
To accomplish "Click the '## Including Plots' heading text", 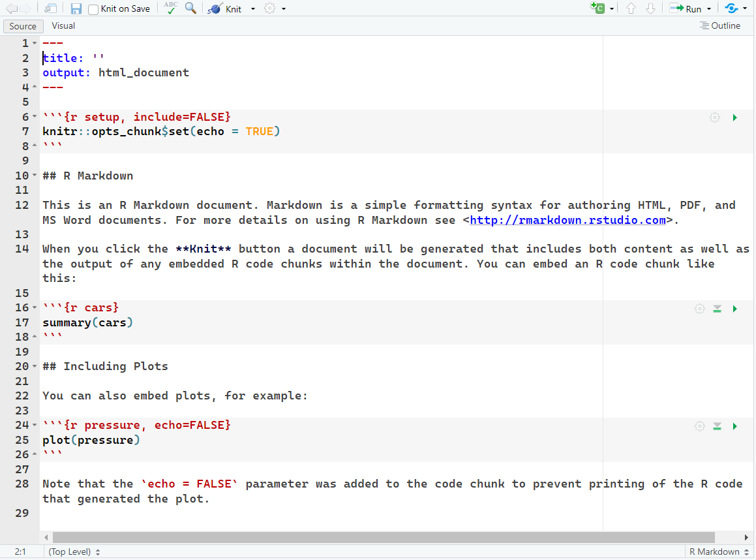I will (105, 367).
